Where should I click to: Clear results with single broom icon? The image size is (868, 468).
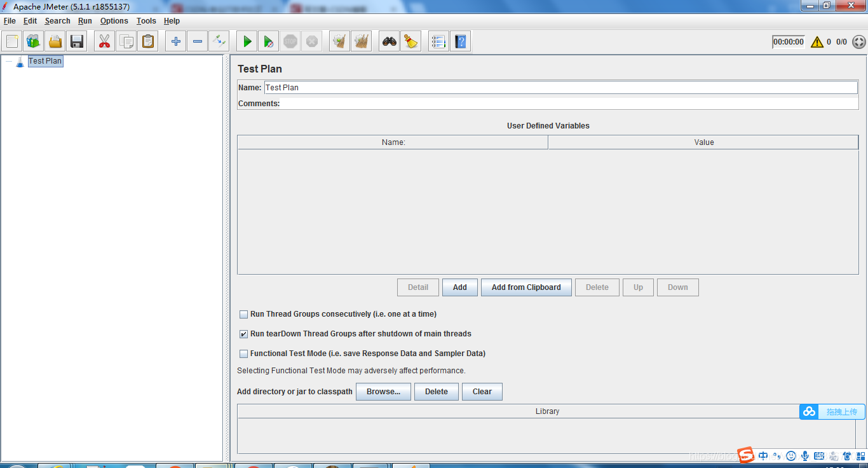(340, 42)
